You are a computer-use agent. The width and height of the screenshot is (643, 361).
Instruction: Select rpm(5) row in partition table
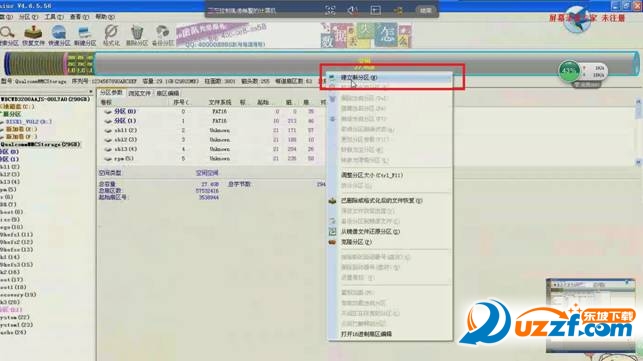pyautogui.click(x=211, y=158)
